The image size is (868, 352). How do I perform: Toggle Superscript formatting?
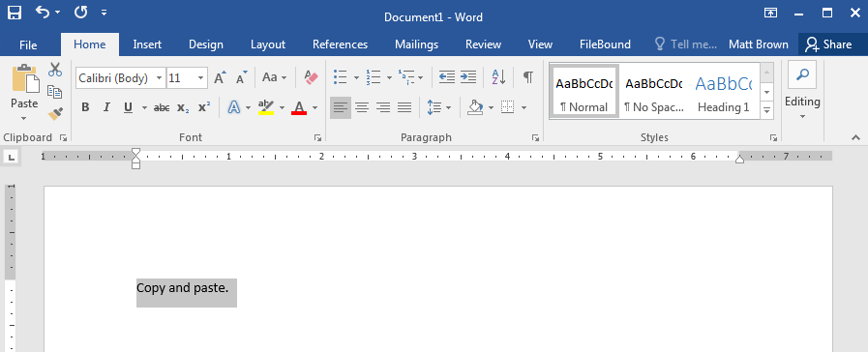[204, 107]
